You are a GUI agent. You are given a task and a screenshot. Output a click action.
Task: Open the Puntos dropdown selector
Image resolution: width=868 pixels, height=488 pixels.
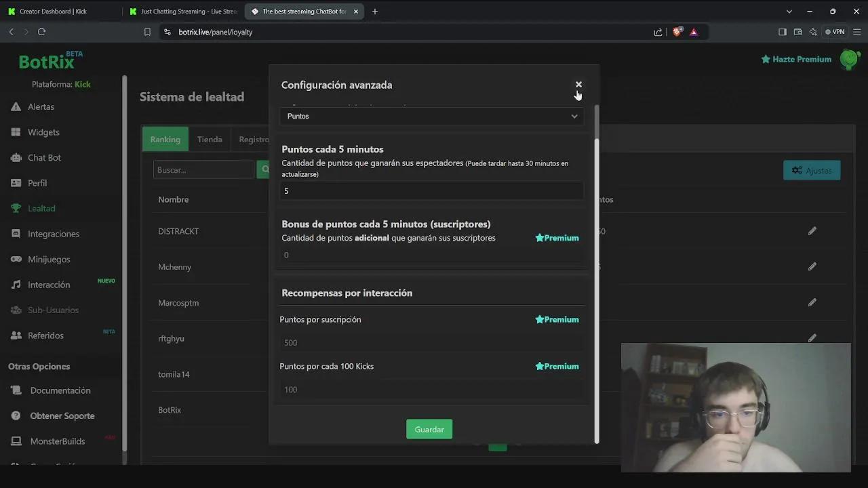click(431, 116)
